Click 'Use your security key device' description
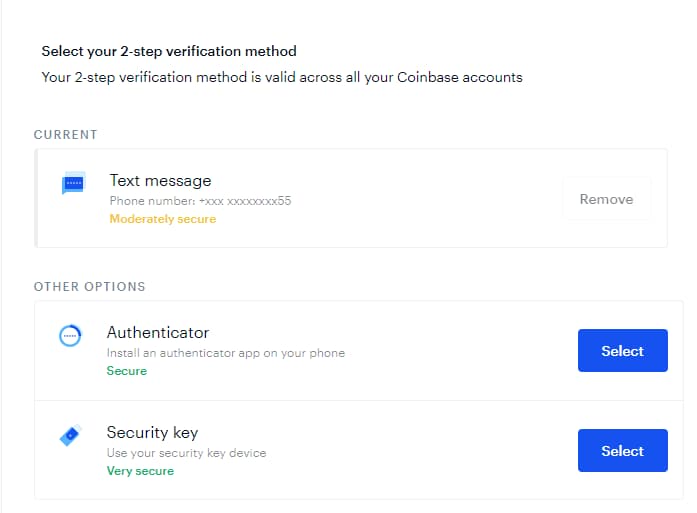 [186, 453]
